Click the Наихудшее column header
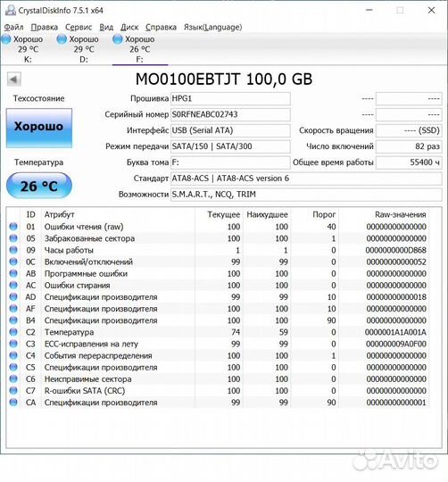 click(x=268, y=214)
